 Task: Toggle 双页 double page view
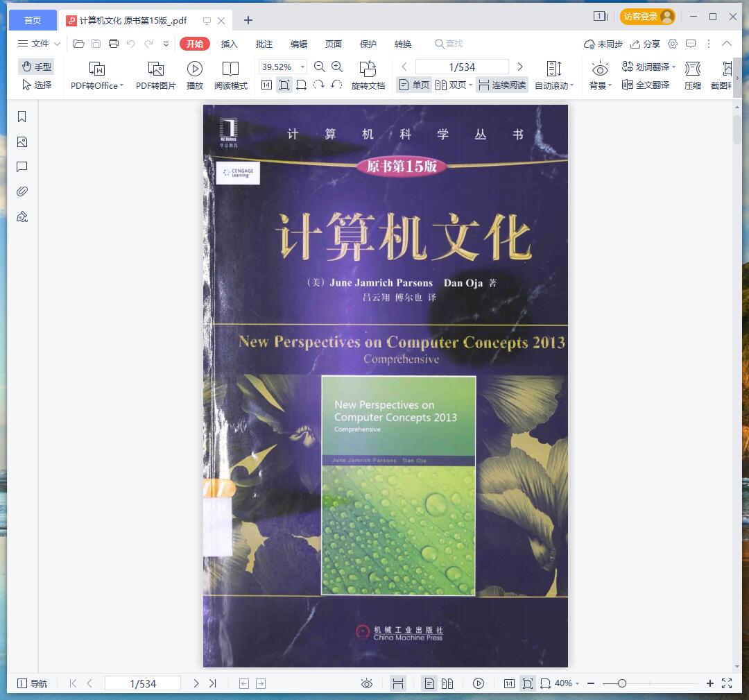[451, 85]
